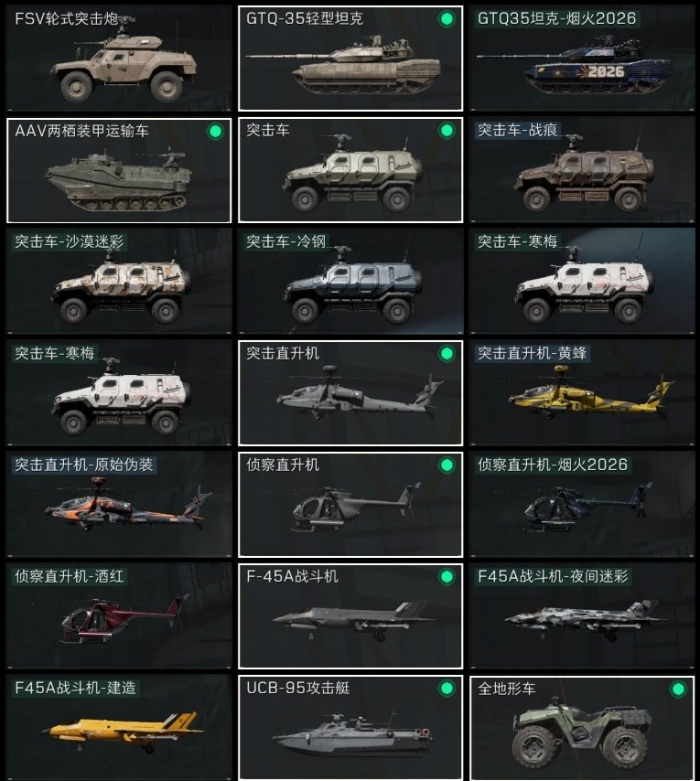Click the F-45A战斗机 title text
The height and width of the screenshot is (781, 700).
pyautogui.click(x=293, y=576)
